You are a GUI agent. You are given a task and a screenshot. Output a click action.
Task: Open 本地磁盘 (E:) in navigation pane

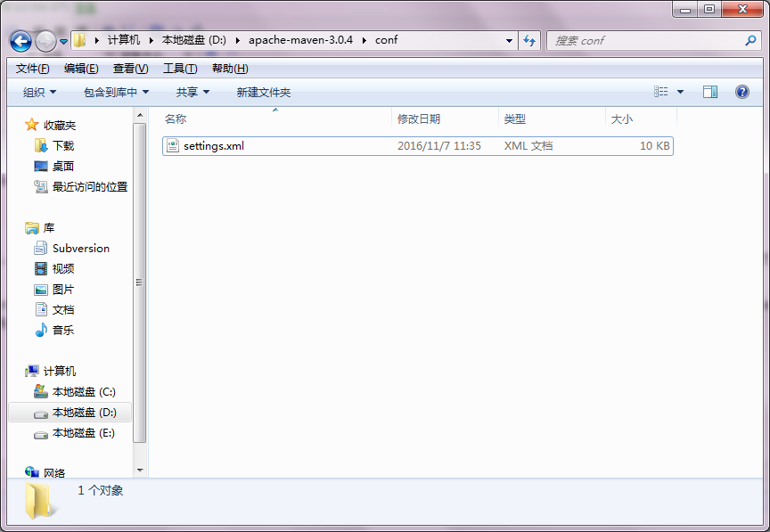(x=84, y=433)
